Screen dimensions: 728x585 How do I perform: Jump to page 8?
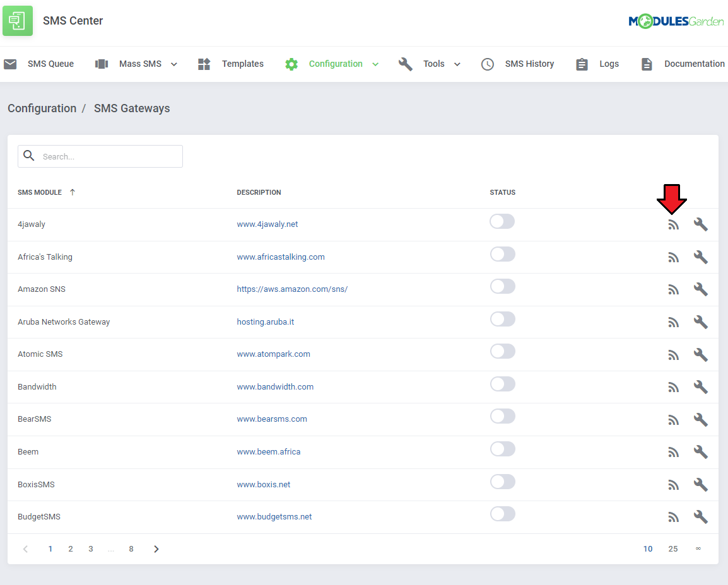tap(131, 549)
